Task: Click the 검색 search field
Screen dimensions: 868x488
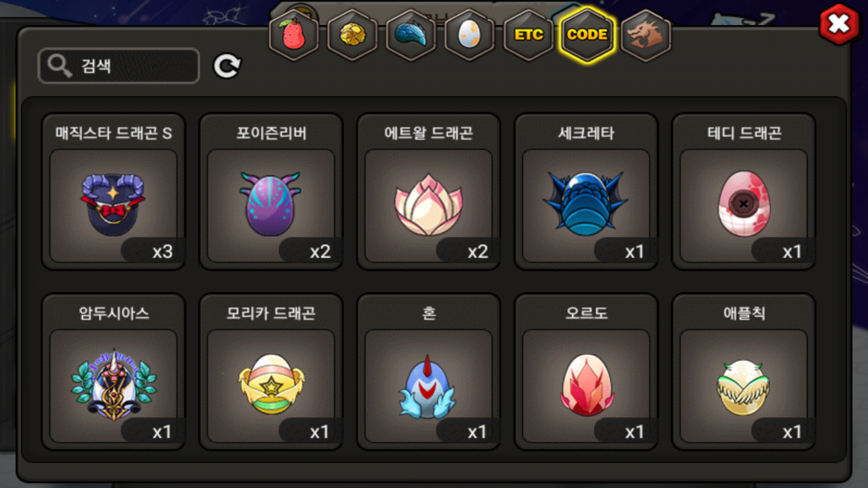Action: coord(119,66)
